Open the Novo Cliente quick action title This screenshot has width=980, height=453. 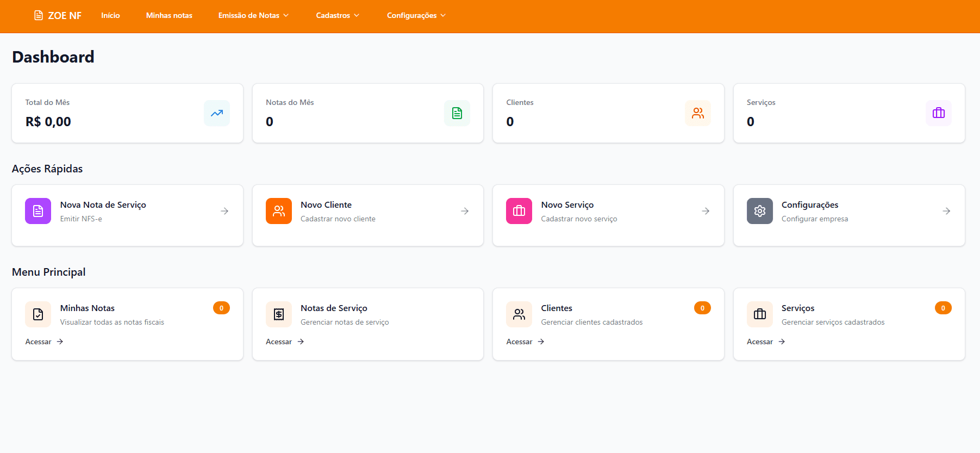click(326, 205)
